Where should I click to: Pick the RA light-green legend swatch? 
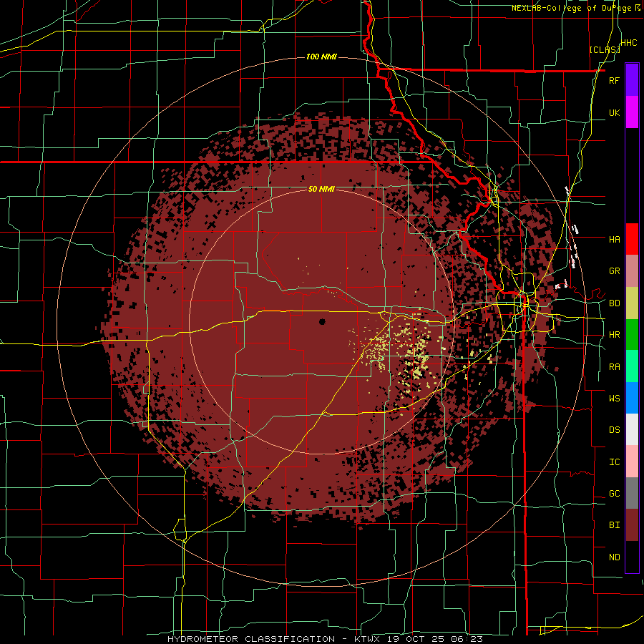632,366
